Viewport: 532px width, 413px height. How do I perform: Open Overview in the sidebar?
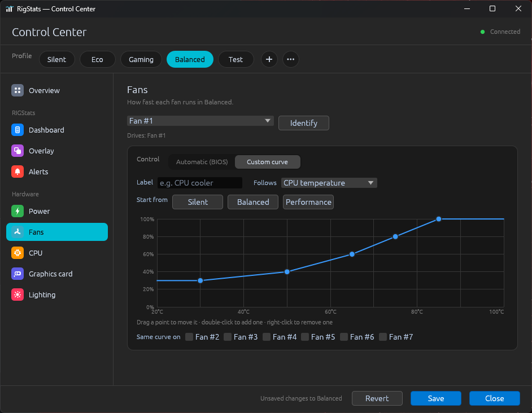pyautogui.click(x=57, y=90)
